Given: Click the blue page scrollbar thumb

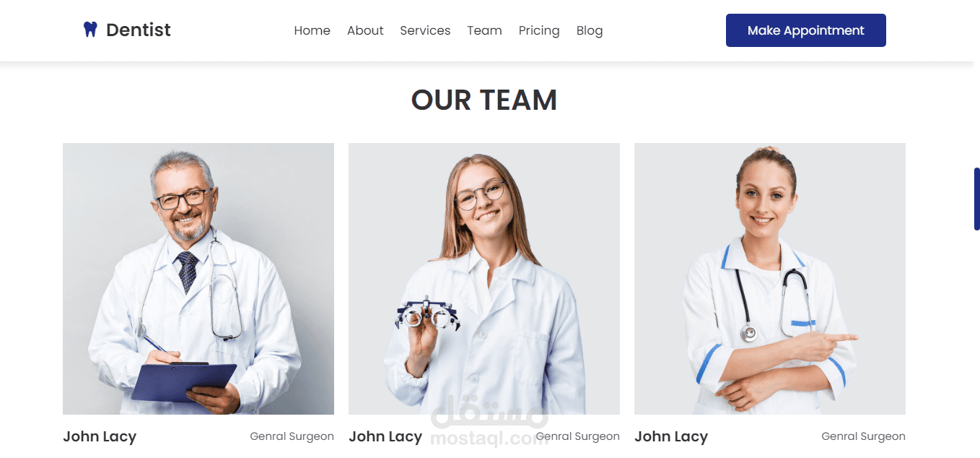Looking at the screenshot, I should (976, 199).
